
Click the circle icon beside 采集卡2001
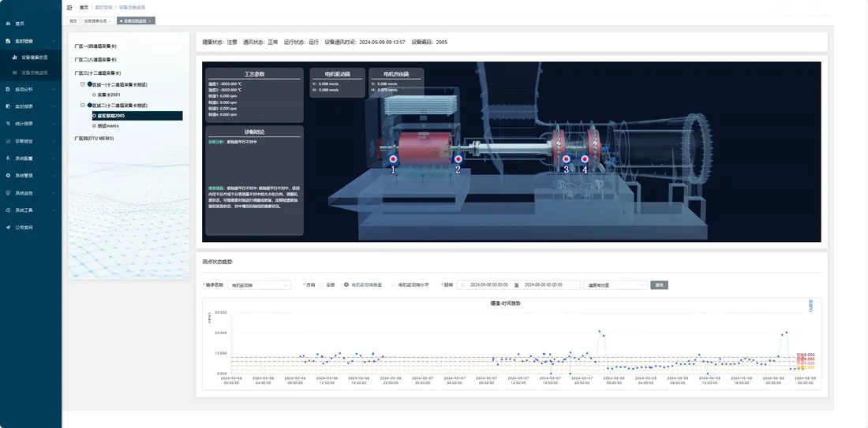pyautogui.click(x=94, y=95)
